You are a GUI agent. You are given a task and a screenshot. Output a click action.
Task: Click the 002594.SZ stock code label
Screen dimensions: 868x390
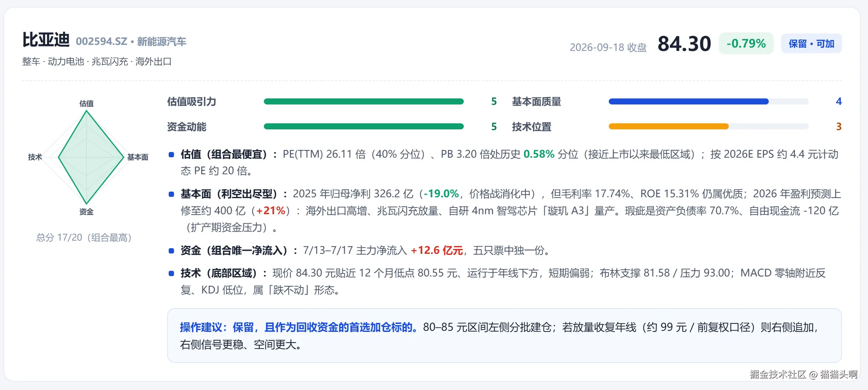(102, 41)
